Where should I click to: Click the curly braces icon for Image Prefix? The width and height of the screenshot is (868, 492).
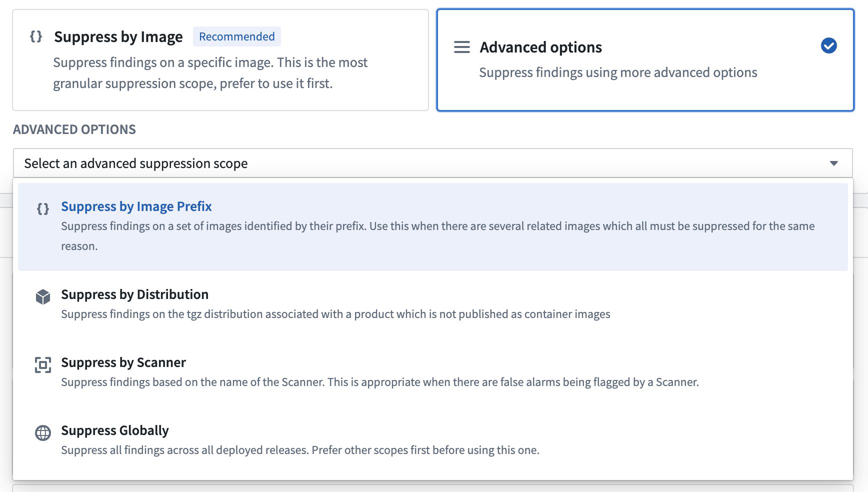click(x=43, y=208)
